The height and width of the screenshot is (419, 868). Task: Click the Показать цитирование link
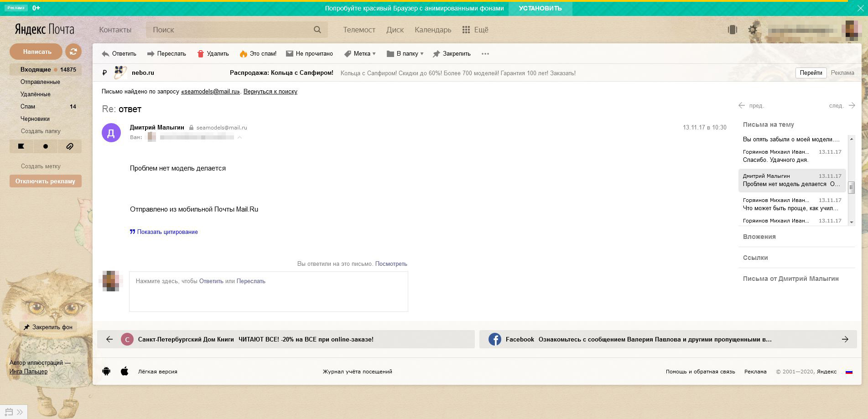pos(167,232)
